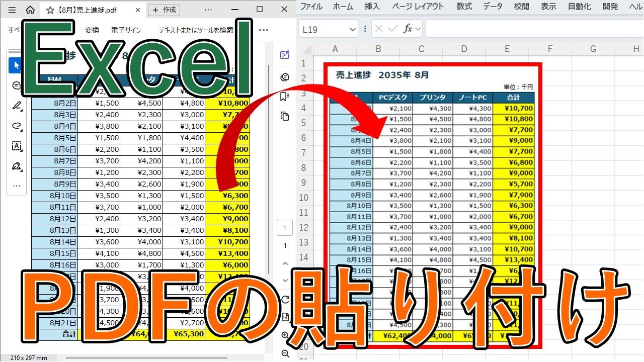Choose the add text box tool
Screen dimensions: 644x362
[17, 146]
